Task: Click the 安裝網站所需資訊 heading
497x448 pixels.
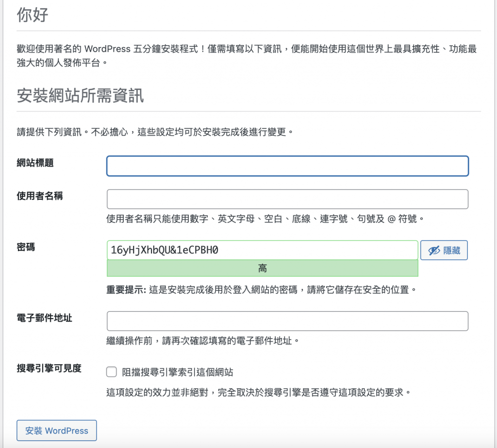Action: (80, 96)
